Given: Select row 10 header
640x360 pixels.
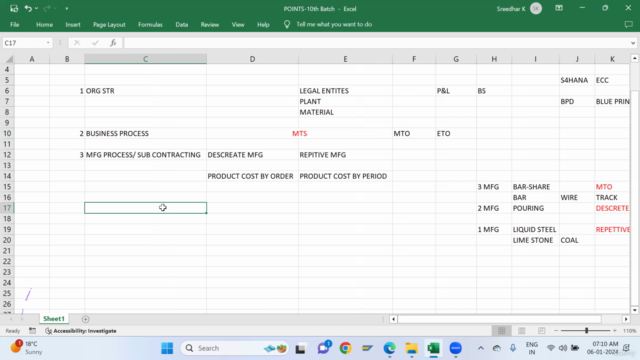Looking at the screenshot, I should pos(7,133).
